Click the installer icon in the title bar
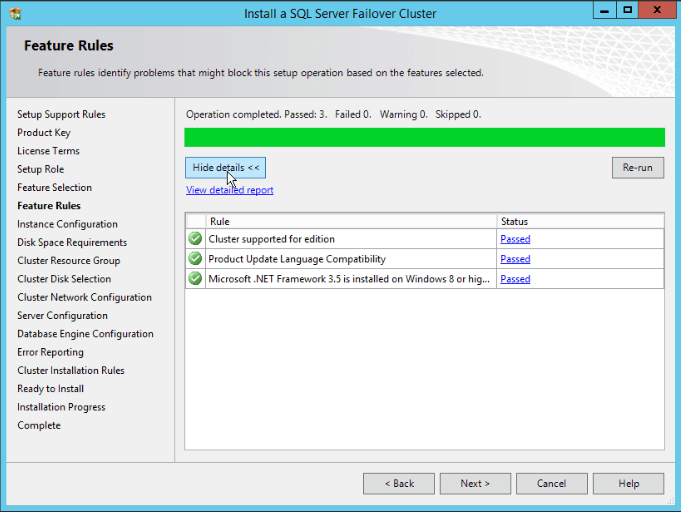 click(x=15, y=13)
